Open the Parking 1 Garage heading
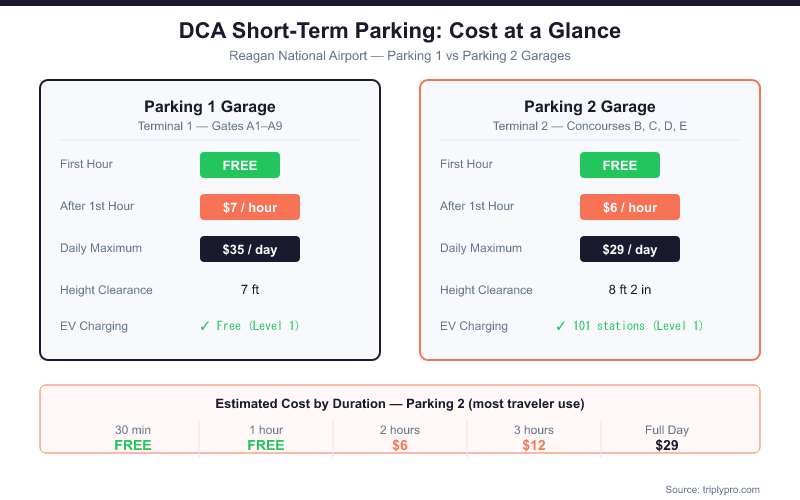Image resolution: width=800 pixels, height=500 pixels. (210, 107)
